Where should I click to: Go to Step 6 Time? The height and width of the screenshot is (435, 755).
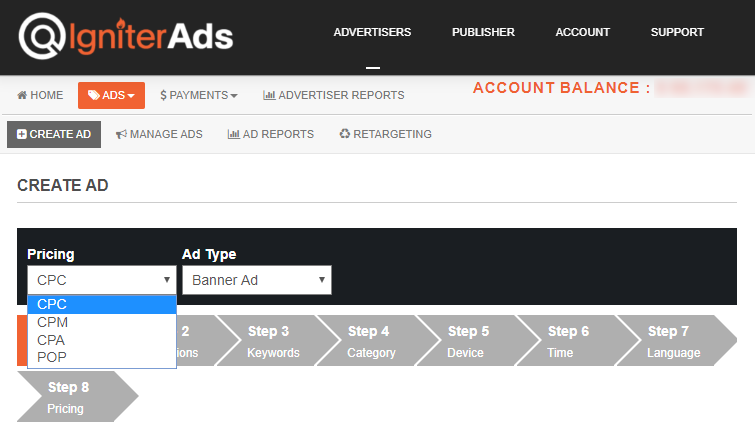[576, 341]
